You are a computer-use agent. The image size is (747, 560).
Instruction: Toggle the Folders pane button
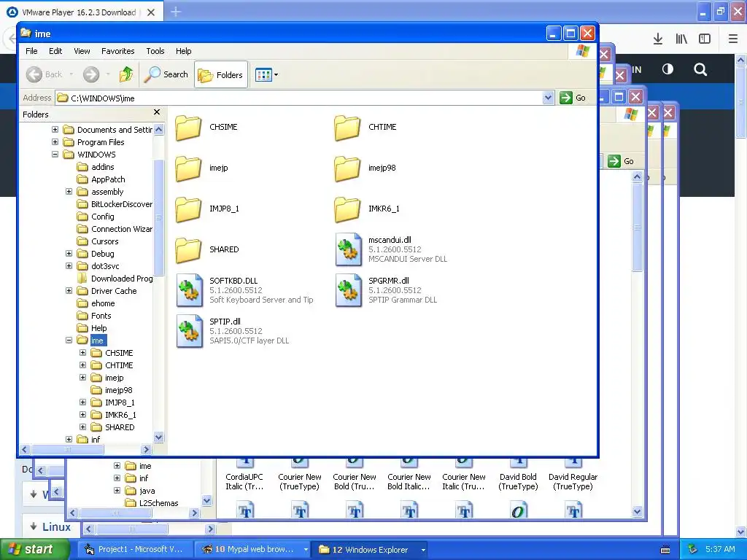pyautogui.click(x=221, y=75)
